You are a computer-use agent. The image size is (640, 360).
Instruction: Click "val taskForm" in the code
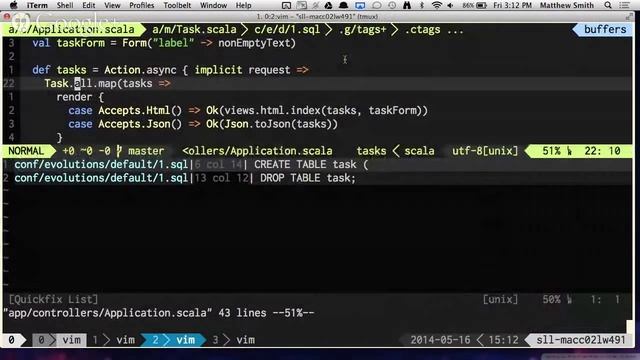(x=69, y=43)
